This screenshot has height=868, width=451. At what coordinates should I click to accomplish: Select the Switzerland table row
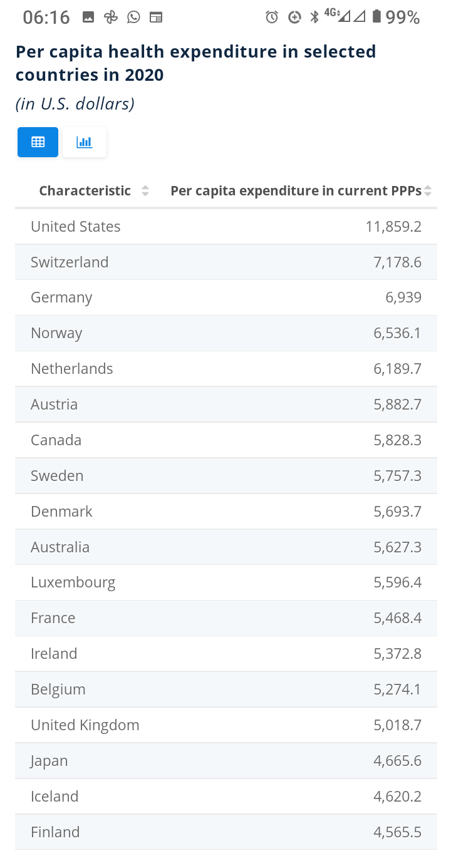225,262
